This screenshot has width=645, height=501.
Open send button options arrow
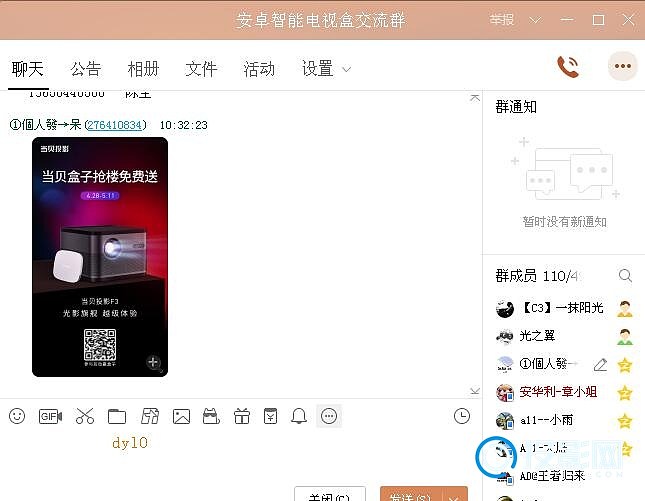pos(455,496)
